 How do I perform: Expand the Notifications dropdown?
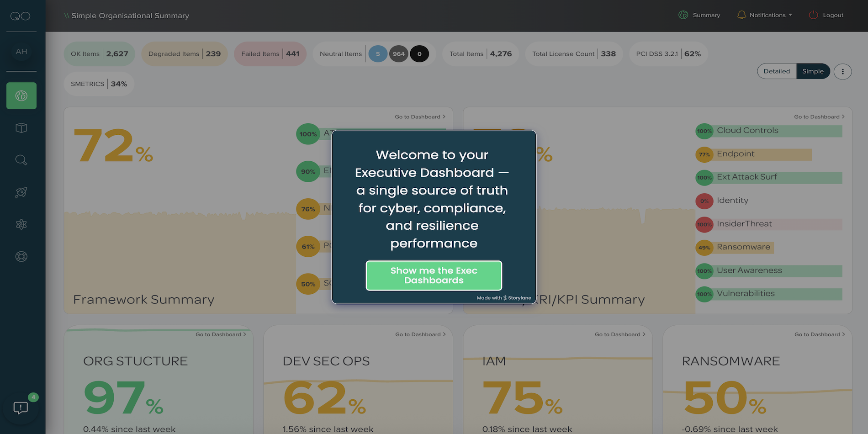(764, 15)
